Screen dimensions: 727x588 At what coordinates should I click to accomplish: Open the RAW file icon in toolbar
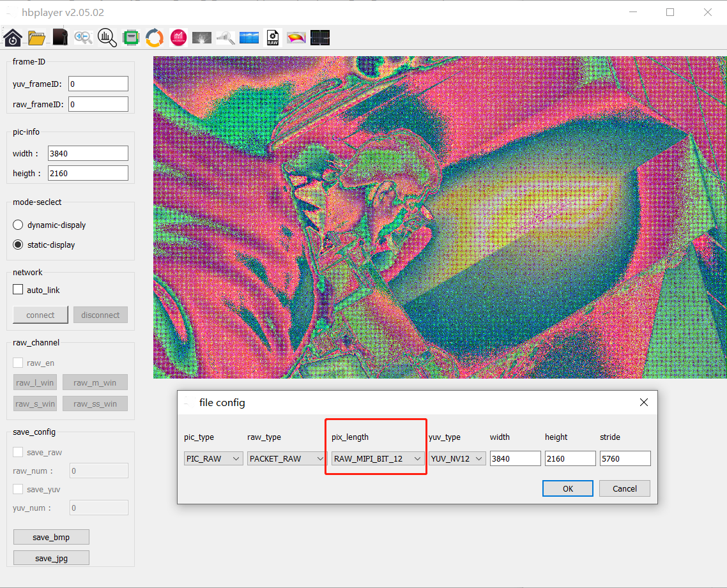(x=273, y=38)
